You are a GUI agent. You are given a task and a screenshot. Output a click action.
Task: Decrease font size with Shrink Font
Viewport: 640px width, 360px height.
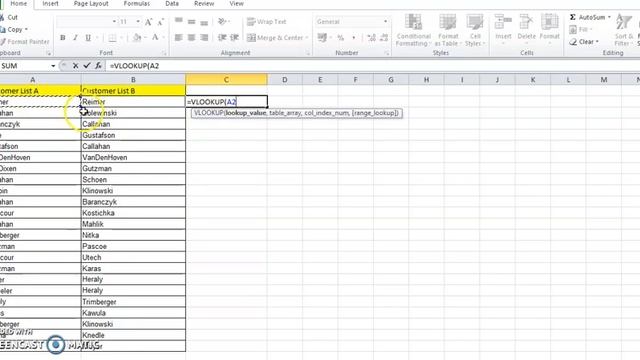click(160, 22)
